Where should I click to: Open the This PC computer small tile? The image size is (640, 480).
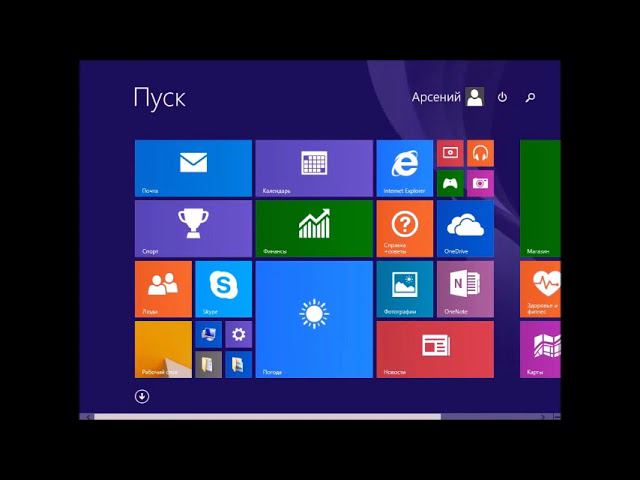pyautogui.click(x=209, y=334)
